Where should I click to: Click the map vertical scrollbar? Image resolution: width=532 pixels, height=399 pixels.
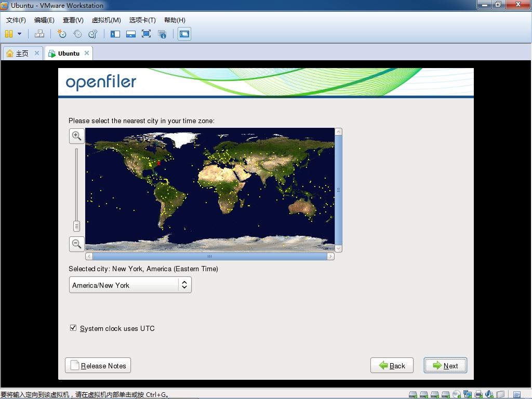[338, 190]
